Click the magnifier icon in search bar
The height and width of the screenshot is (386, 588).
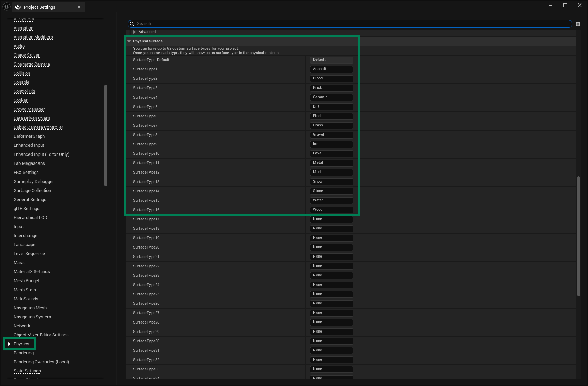click(132, 24)
